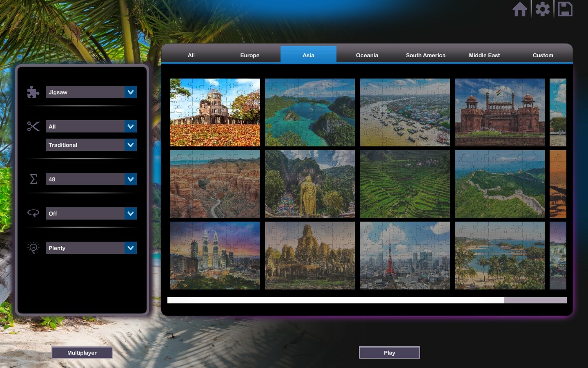Click the sigma piece count icon
This screenshot has width=588, height=368.
point(33,179)
